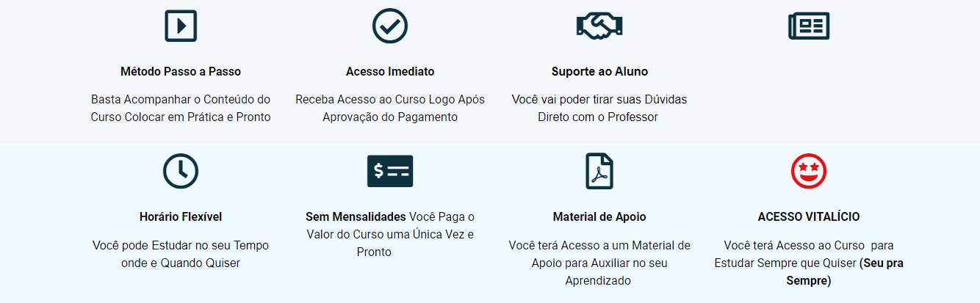
Task: Select the Suporte ao Aluno heading
Action: (599, 72)
